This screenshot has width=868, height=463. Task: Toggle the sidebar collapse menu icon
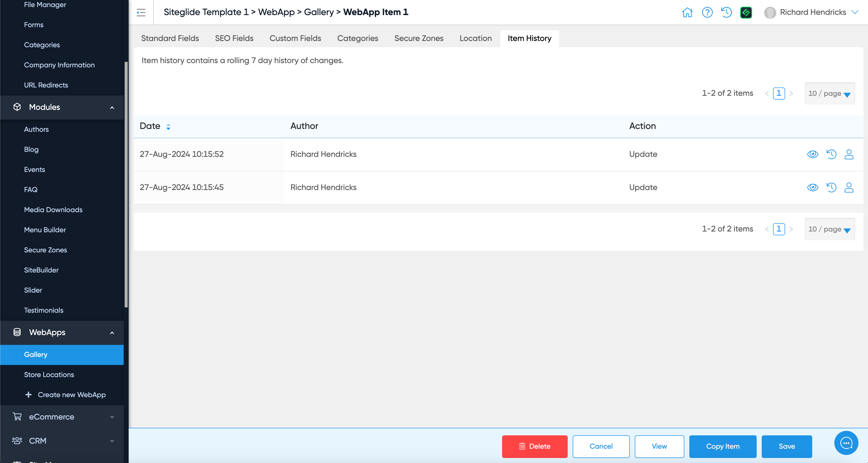pos(141,13)
